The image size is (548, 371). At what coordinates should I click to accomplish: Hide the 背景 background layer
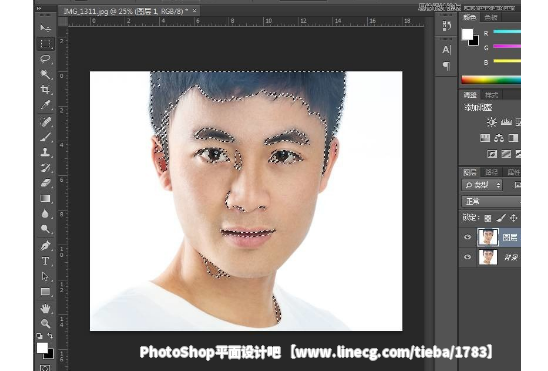(467, 257)
